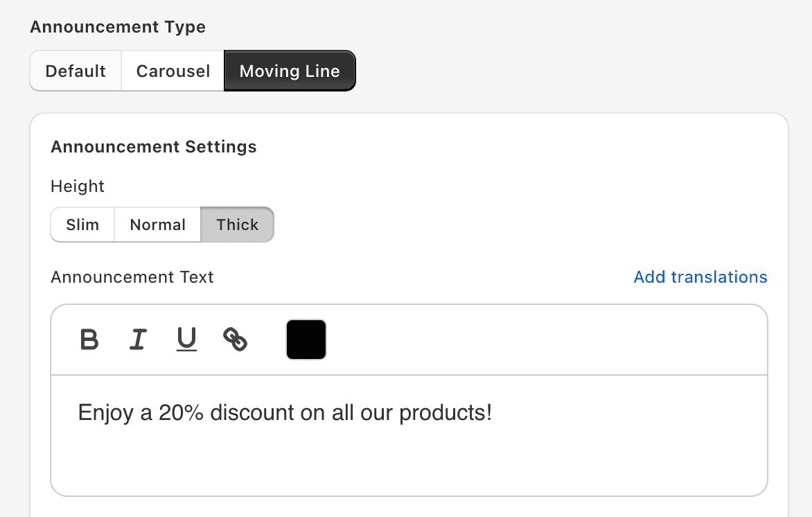This screenshot has width=812, height=517.
Task: Set bar height to Normal
Action: click(x=157, y=225)
